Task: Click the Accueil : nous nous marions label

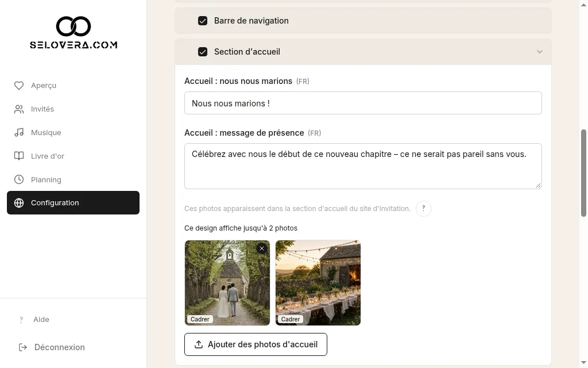Action: (x=238, y=81)
